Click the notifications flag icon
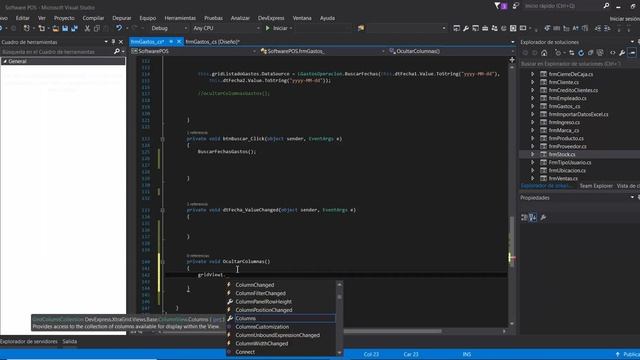This screenshot has height=360, width=640. (500, 6)
